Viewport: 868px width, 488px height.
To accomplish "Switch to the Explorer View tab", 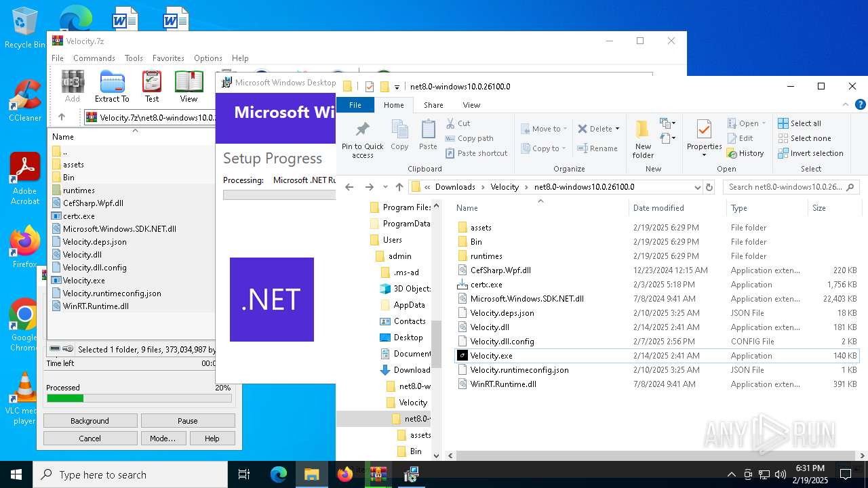I will (x=471, y=105).
